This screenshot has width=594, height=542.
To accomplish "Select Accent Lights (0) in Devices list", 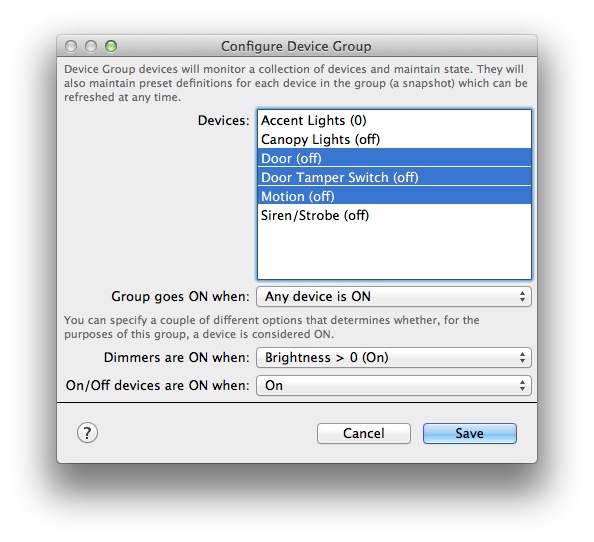I will pos(394,120).
